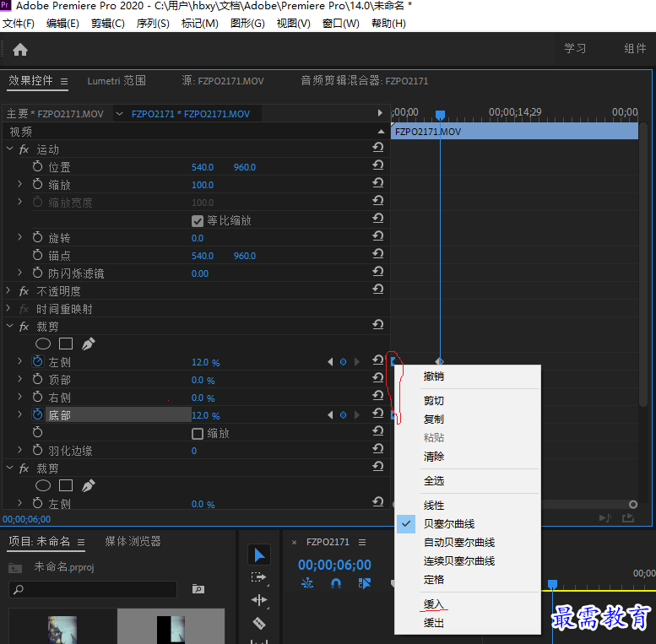Reset the 位置 parameter

tap(377, 165)
